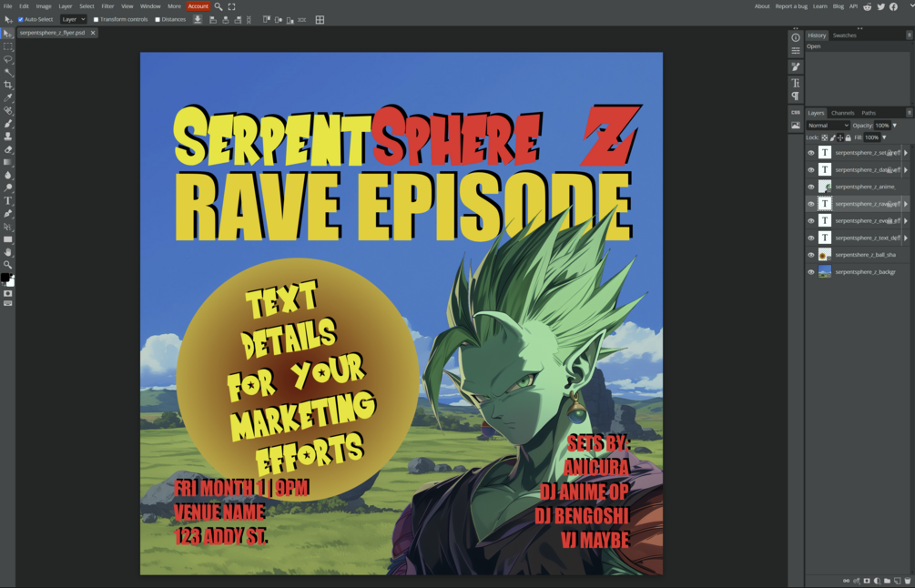
Task: Select the Rectangle shape tool
Action: [x=7, y=239]
